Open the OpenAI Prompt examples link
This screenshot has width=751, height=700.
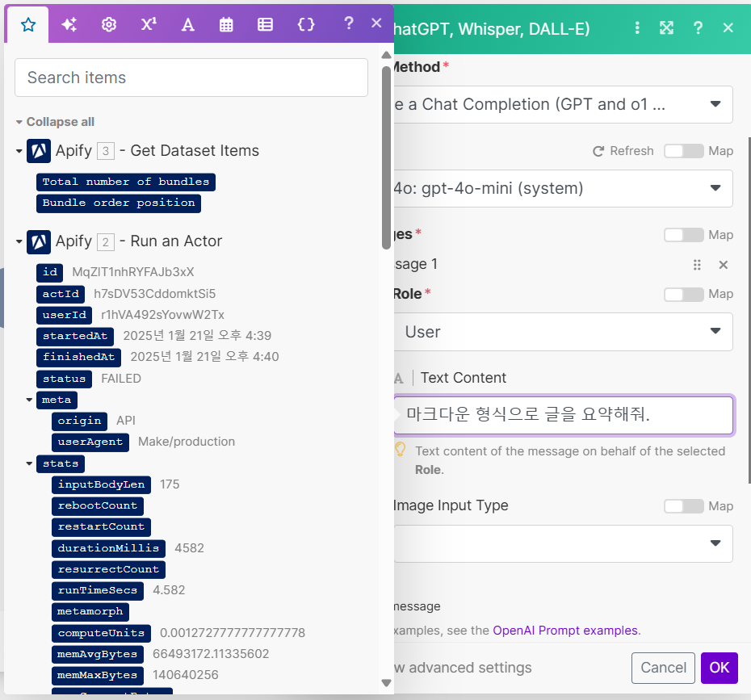coord(565,631)
